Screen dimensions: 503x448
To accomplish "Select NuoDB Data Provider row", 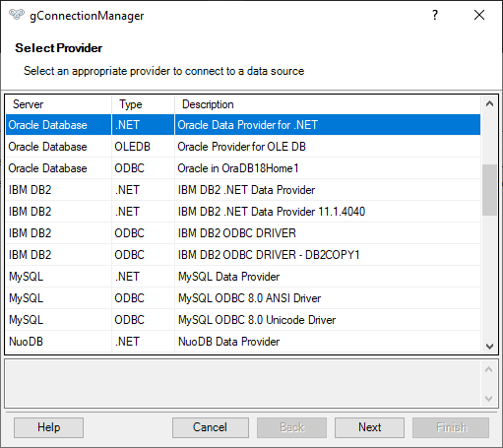I will click(x=243, y=342).
